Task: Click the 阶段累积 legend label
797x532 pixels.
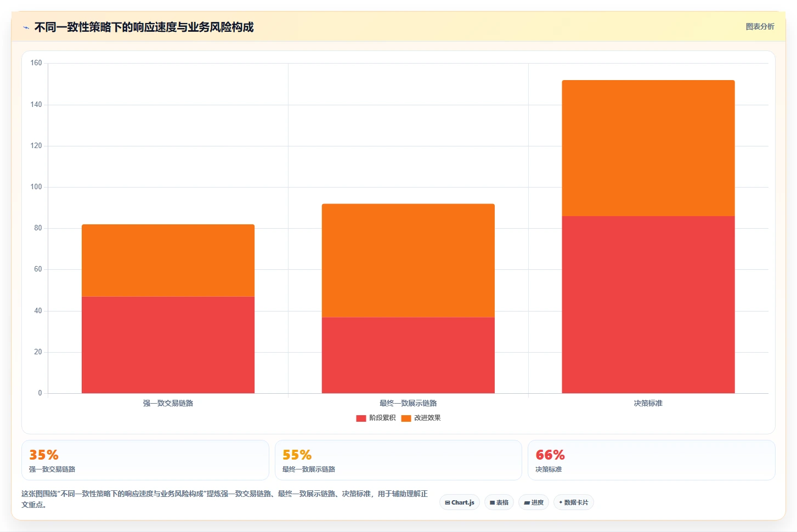Action: click(382, 418)
